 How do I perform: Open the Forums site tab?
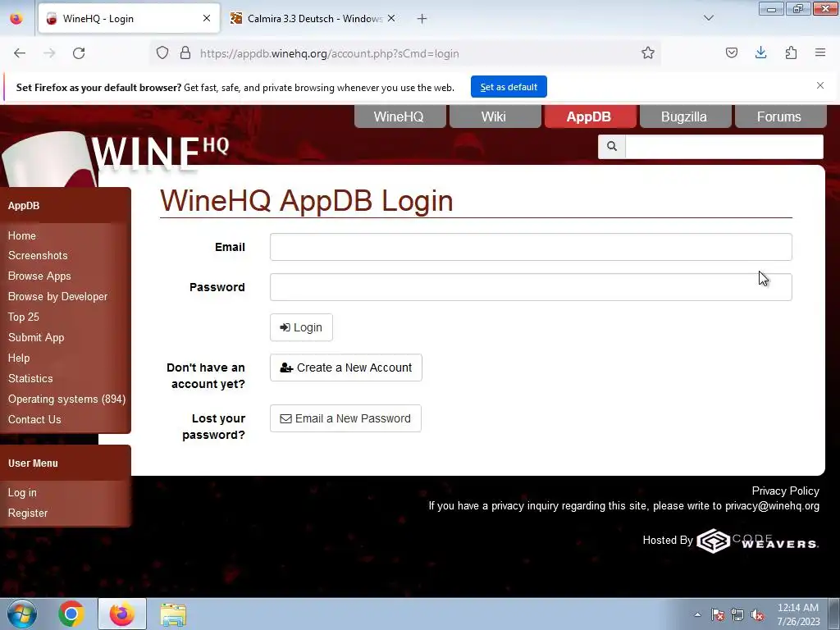(780, 116)
